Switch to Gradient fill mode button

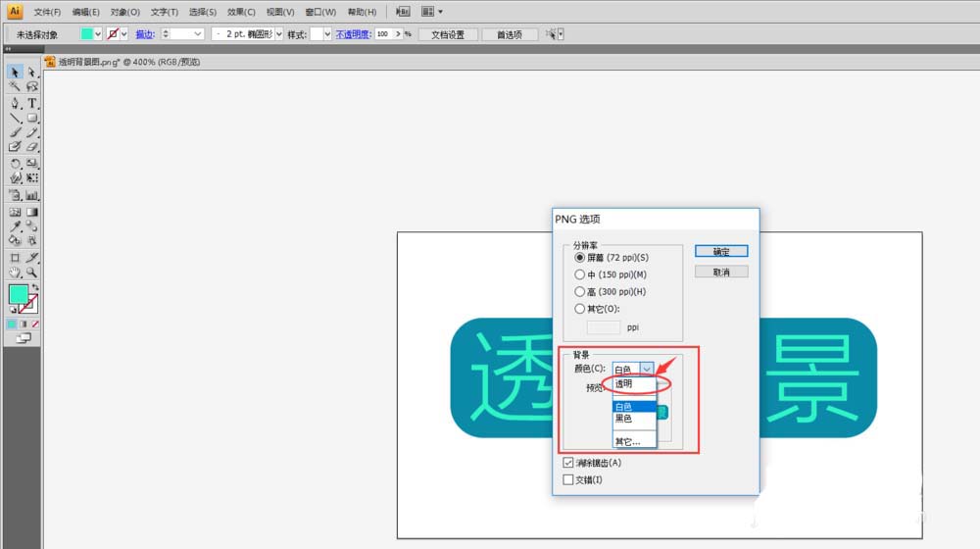point(24,324)
